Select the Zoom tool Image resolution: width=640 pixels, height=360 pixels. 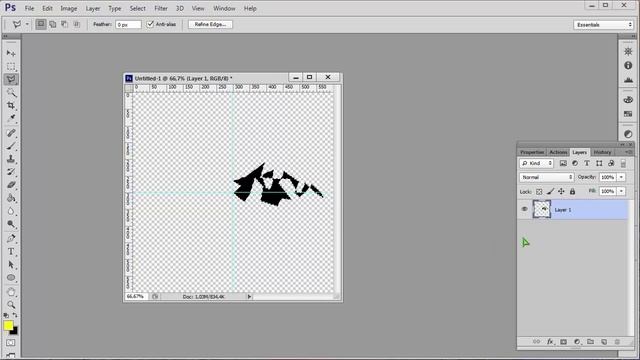pyautogui.click(x=11, y=304)
